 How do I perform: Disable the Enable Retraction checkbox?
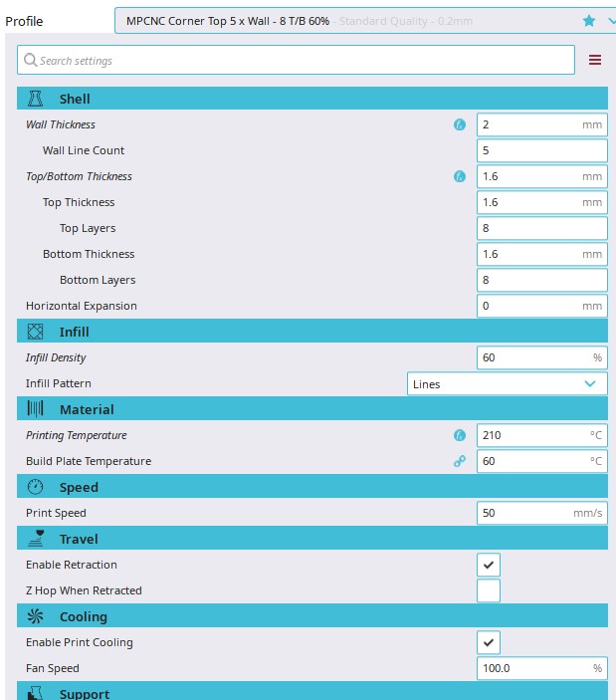pyautogui.click(x=489, y=565)
